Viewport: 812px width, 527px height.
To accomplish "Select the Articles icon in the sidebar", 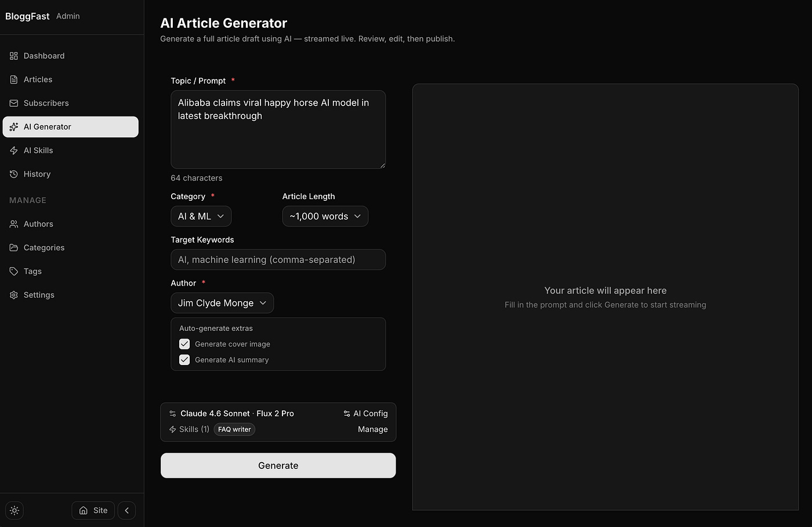I will coord(13,80).
